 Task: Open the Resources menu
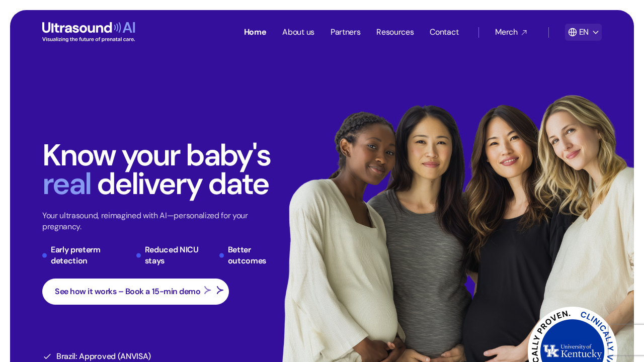click(x=395, y=32)
